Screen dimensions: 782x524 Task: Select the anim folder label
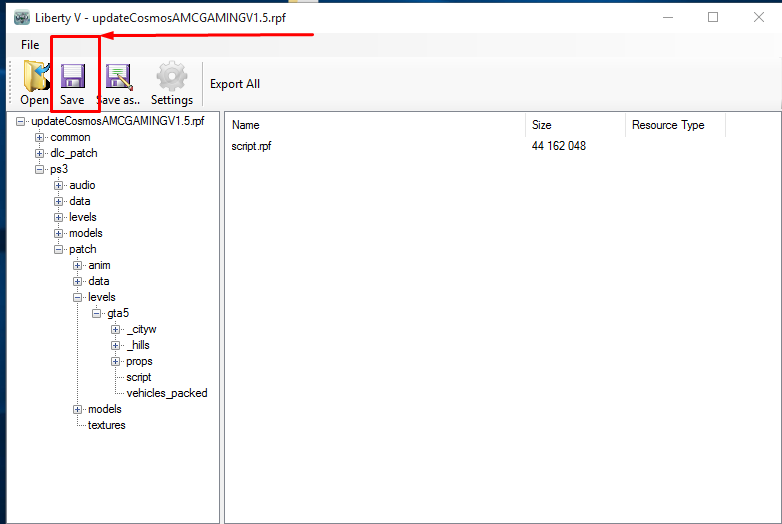(99, 265)
